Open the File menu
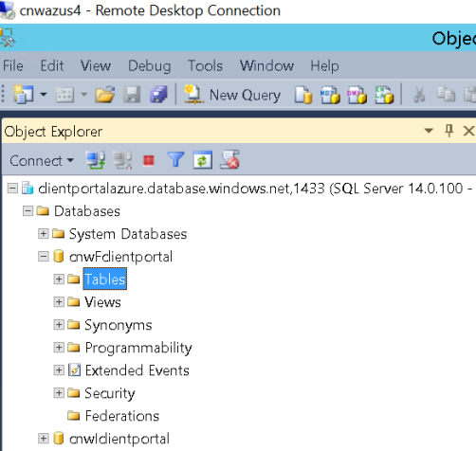This screenshot has height=451, width=476. pos(13,65)
